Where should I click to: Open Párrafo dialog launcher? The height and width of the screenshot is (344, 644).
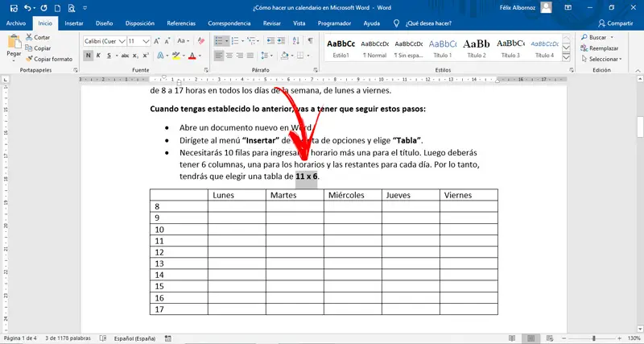coord(316,70)
